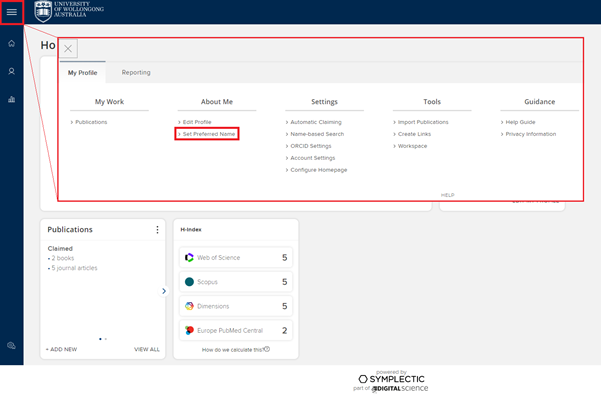
Task: Open the profile person icon in sidebar
Action: point(11,71)
